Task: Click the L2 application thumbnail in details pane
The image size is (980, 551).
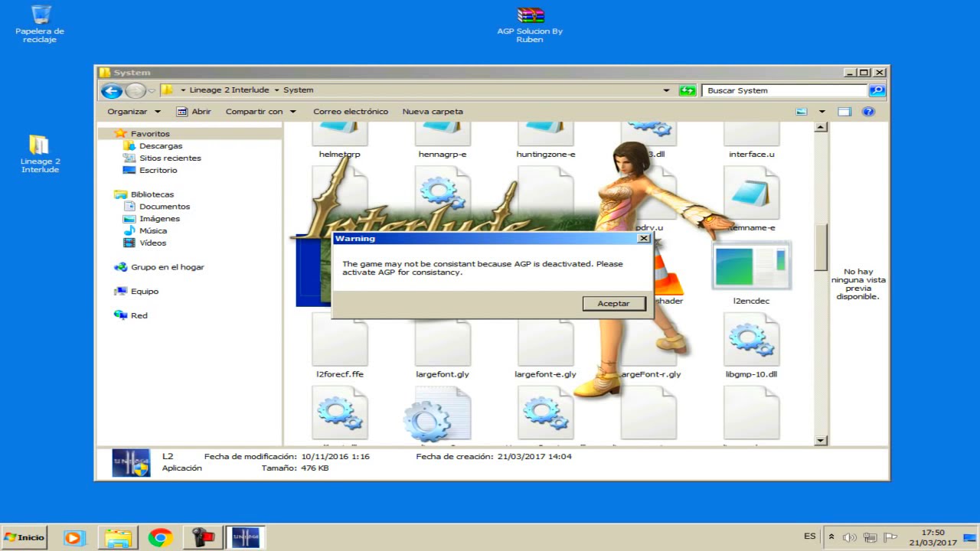Action: 131,462
